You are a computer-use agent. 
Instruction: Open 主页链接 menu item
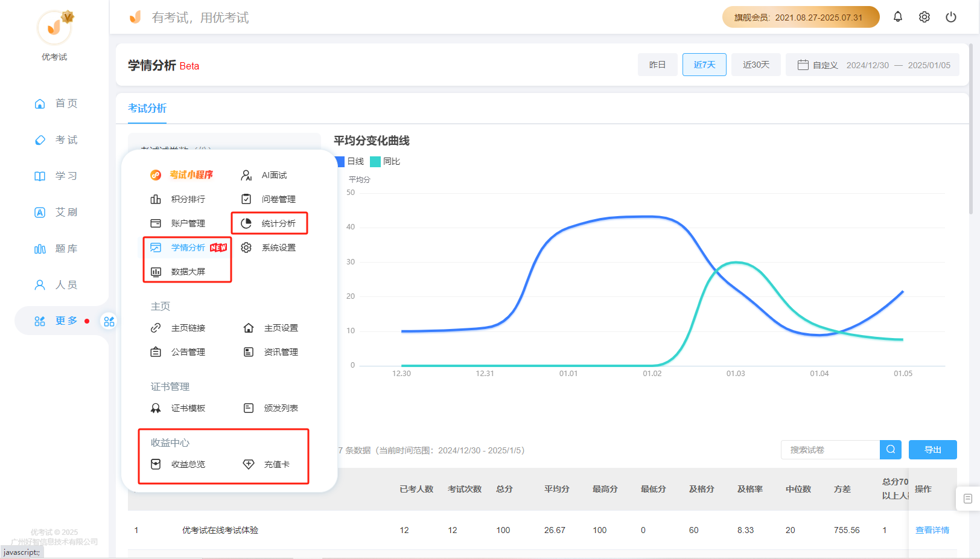177,328
